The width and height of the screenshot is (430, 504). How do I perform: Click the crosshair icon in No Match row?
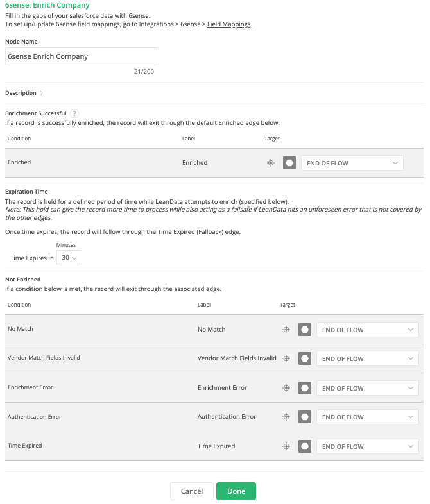tap(286, 330)
